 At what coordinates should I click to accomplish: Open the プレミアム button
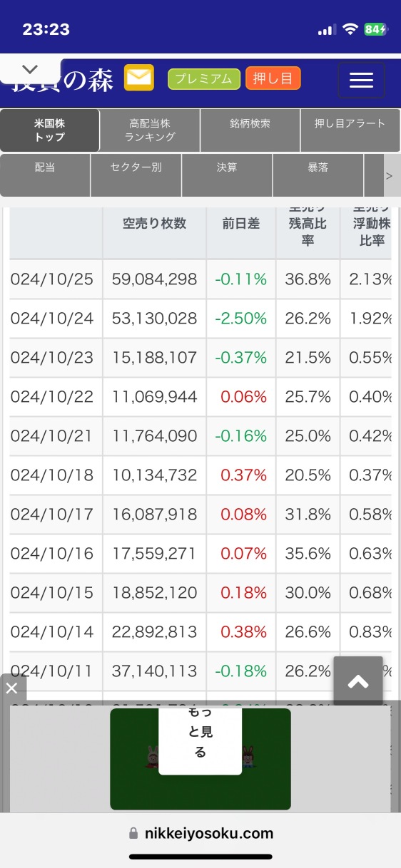coord(204,79)
